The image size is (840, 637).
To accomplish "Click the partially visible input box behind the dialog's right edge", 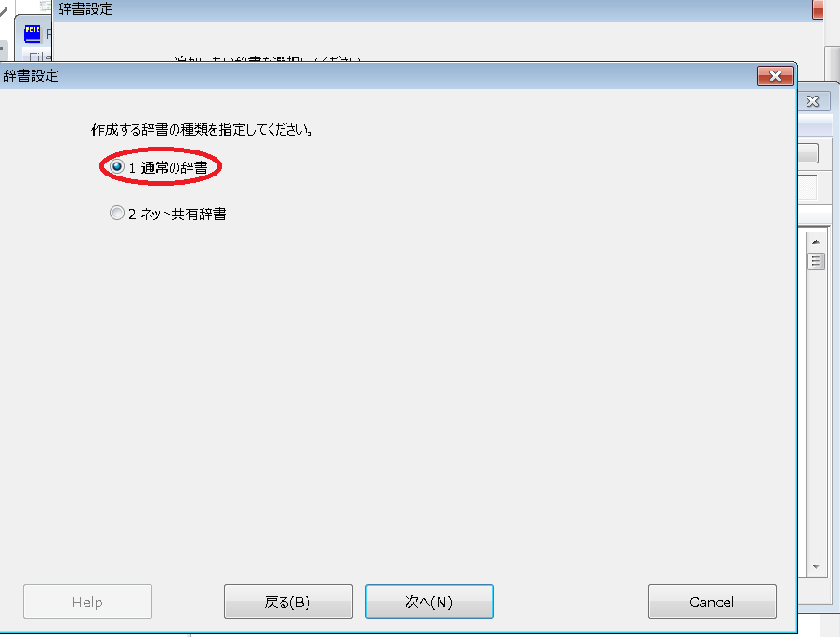I will pos(807,188).
